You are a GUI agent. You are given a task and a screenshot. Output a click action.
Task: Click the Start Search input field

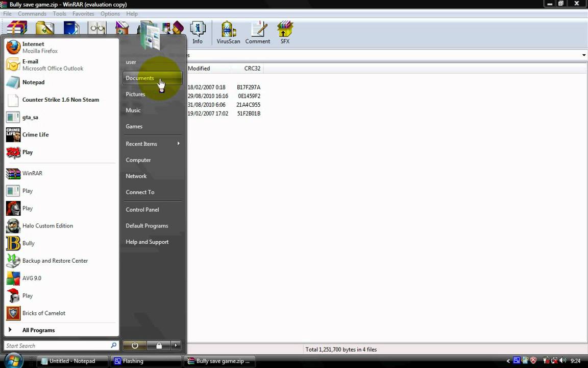tap(61, 346)
